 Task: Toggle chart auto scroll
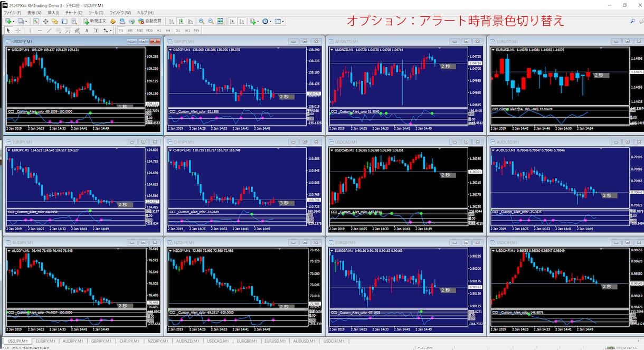[x=232, y=21]
